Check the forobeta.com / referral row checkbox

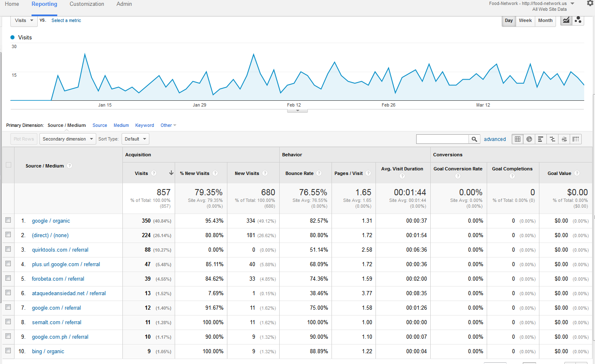coord(8,278)
